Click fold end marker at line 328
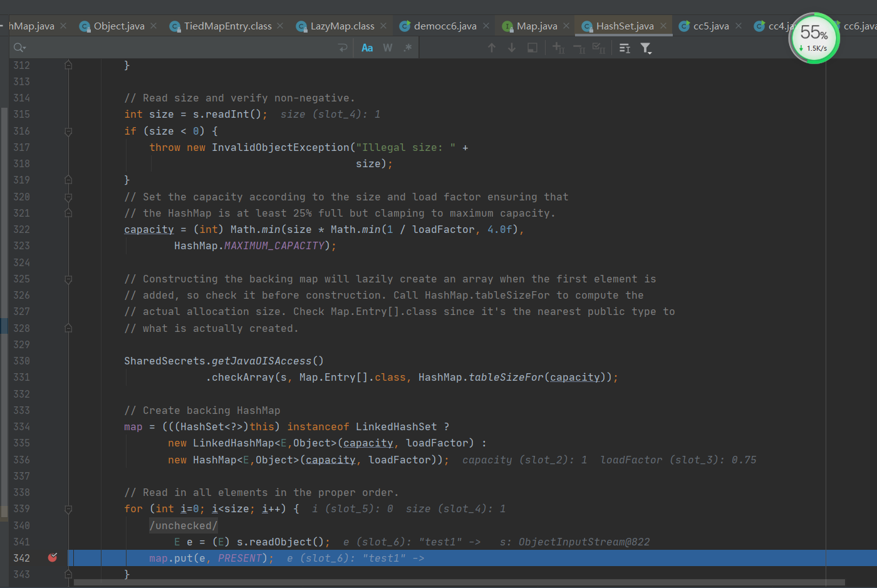Image resolution: width=877 pixels, height=588 pixels. [68, 328]
